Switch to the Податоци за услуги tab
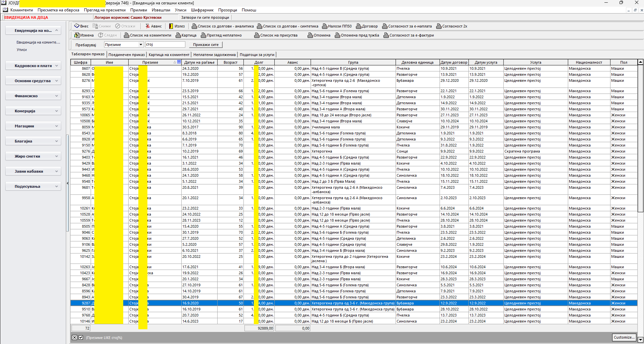This screenshot has width=644, height=344. coord(257,55)
